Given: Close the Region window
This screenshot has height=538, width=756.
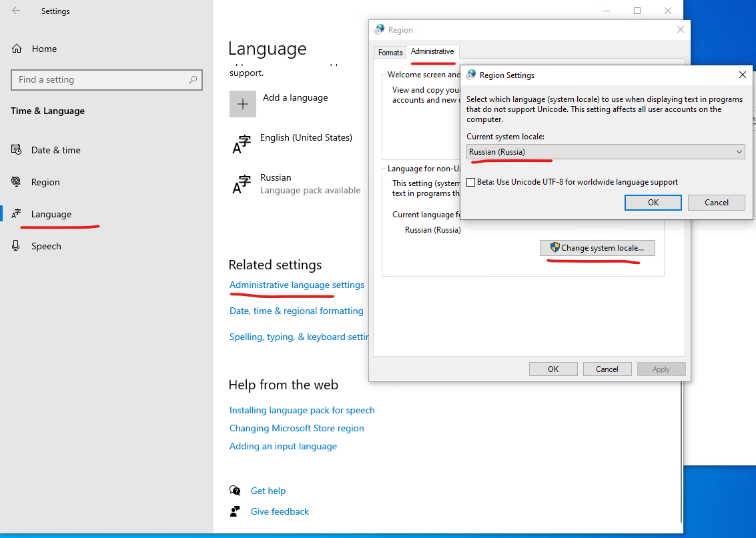Looking at the screenshot, I should 681,29.
